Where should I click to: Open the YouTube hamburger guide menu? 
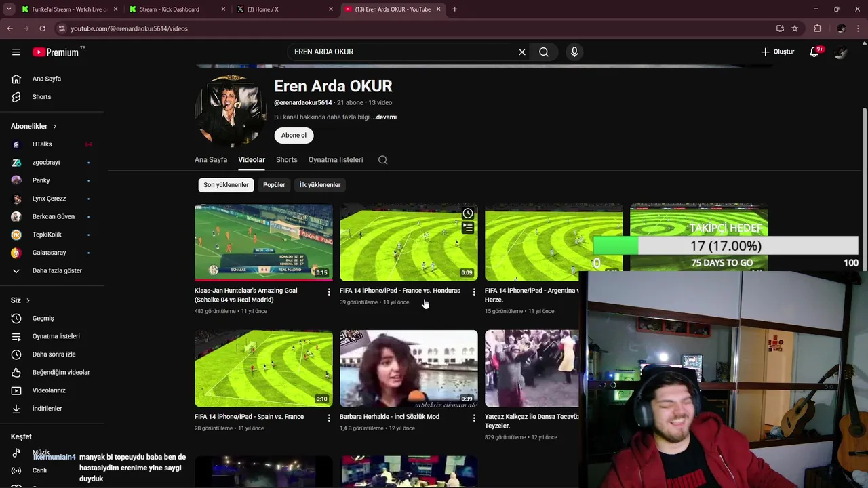click(x=16, y=52)
